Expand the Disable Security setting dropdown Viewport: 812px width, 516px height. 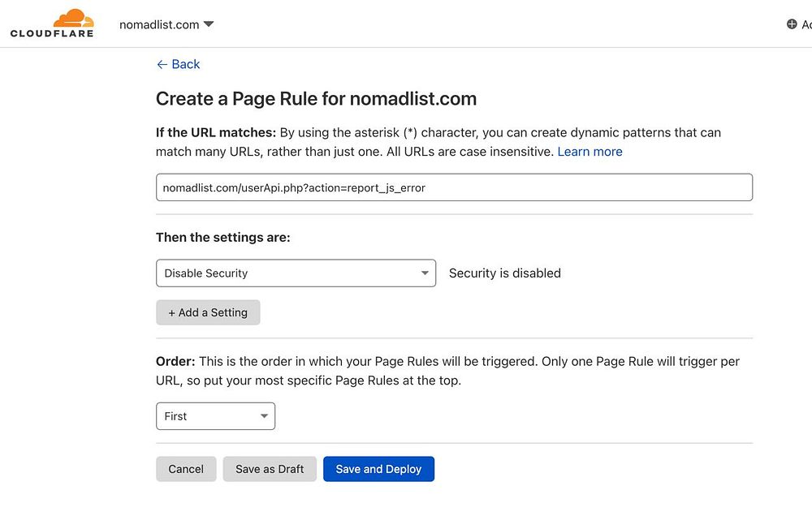[x=296, y=273]
